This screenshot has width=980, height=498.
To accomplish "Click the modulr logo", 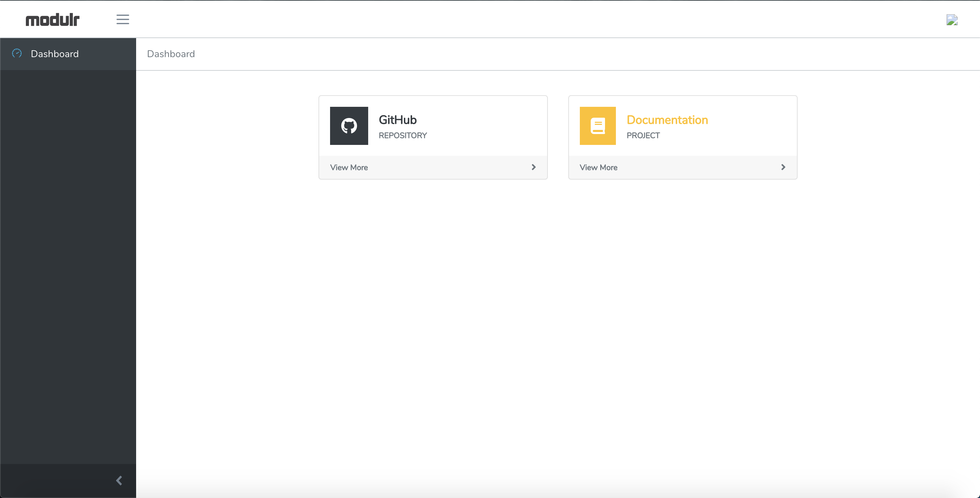I will click(52, 19).
